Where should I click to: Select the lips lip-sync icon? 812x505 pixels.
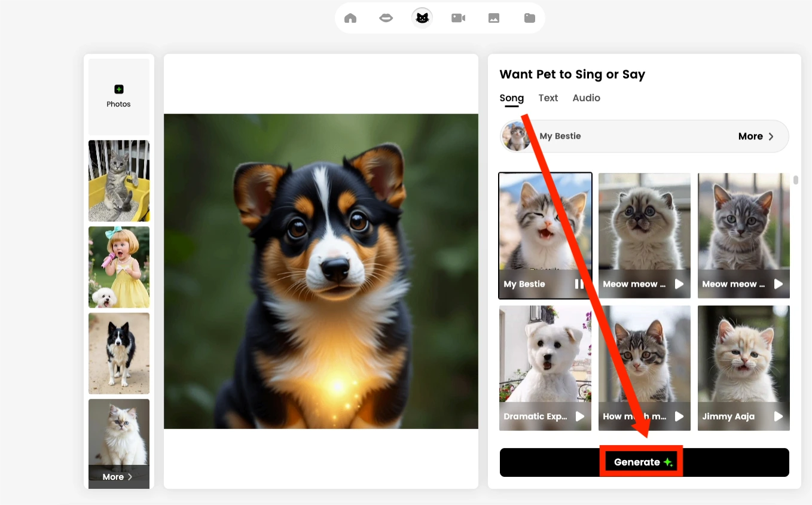coord(386,17)
